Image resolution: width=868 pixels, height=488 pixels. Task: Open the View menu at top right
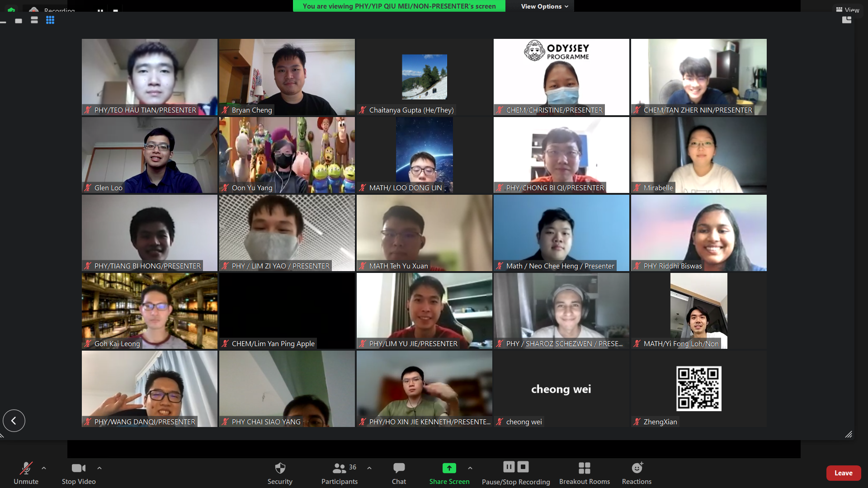(x=848, y=10)
